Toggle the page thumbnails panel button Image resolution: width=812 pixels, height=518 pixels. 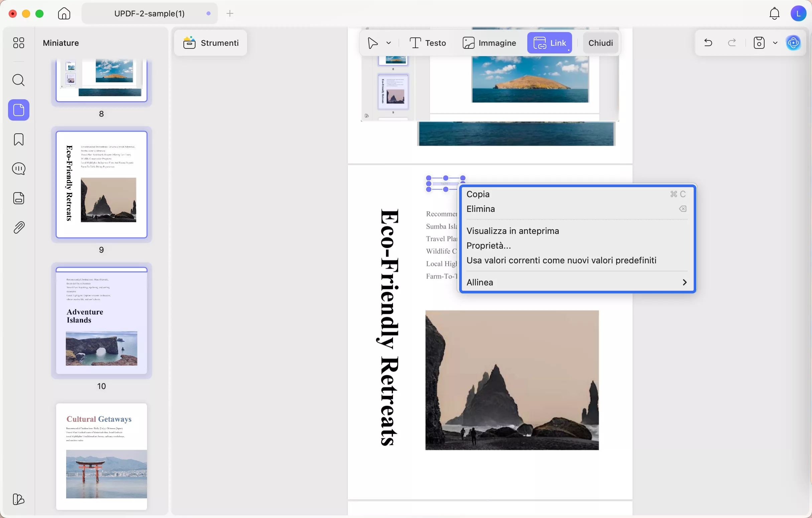[x=19, y=110]
